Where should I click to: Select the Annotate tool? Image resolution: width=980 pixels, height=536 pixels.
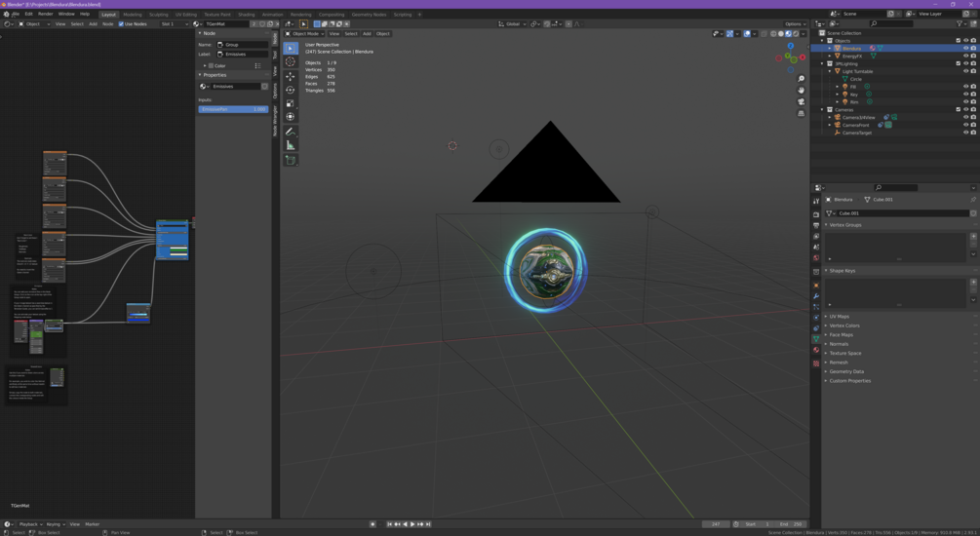coord(290,132)
